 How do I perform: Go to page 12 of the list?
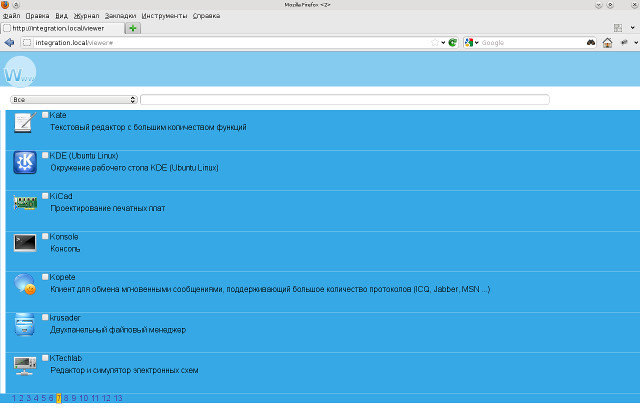(x=107, y=398)
